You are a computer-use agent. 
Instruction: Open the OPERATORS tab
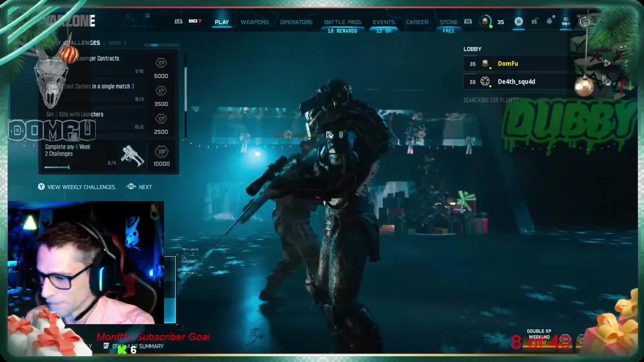[296, 22]
